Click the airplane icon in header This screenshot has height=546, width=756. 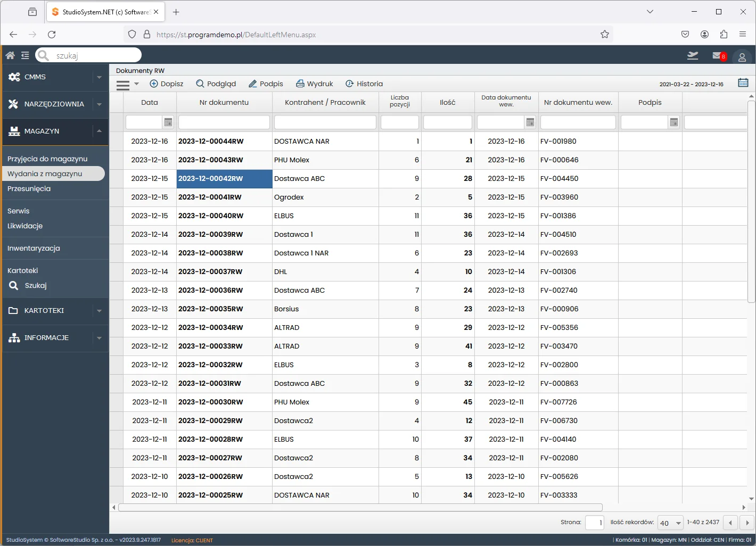[x=693, y=55]
